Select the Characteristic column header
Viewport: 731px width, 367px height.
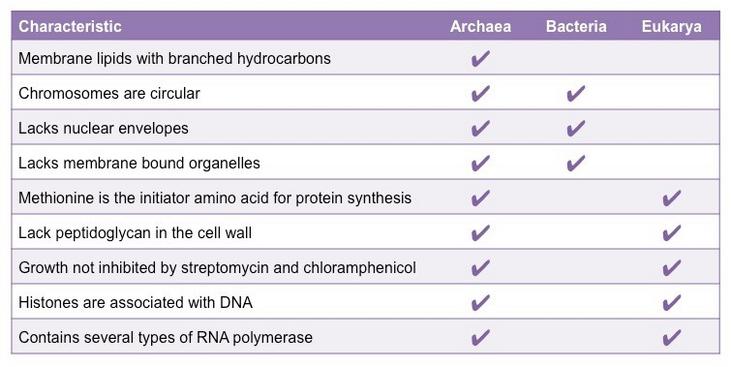(x=70, y=26)
